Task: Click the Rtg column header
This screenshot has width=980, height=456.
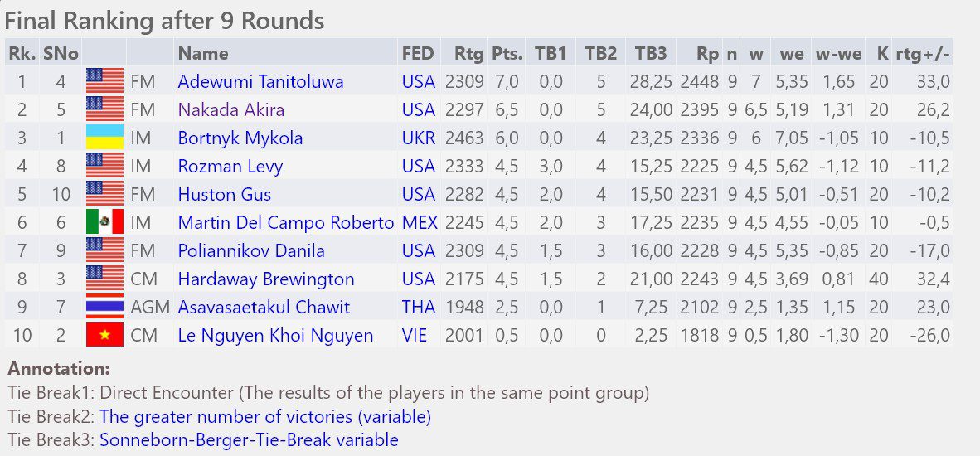Action: click(x=468, y=54)
